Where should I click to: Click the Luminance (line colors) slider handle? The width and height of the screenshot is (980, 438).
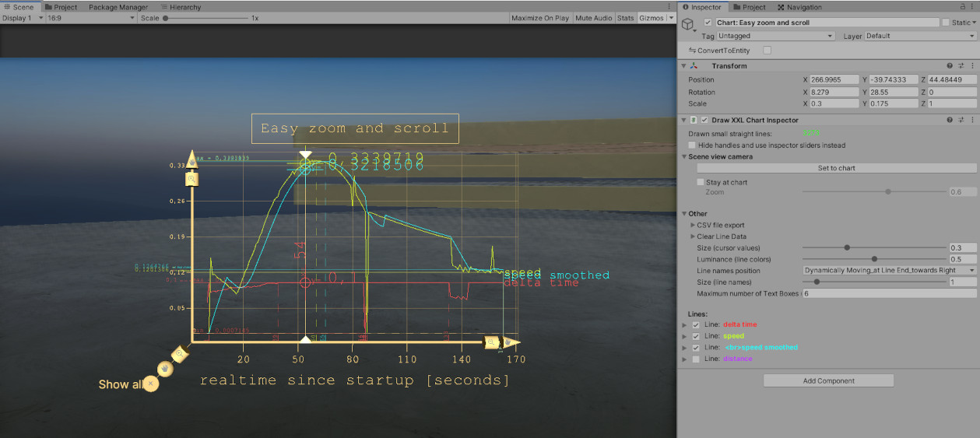[x=874, y=259]
